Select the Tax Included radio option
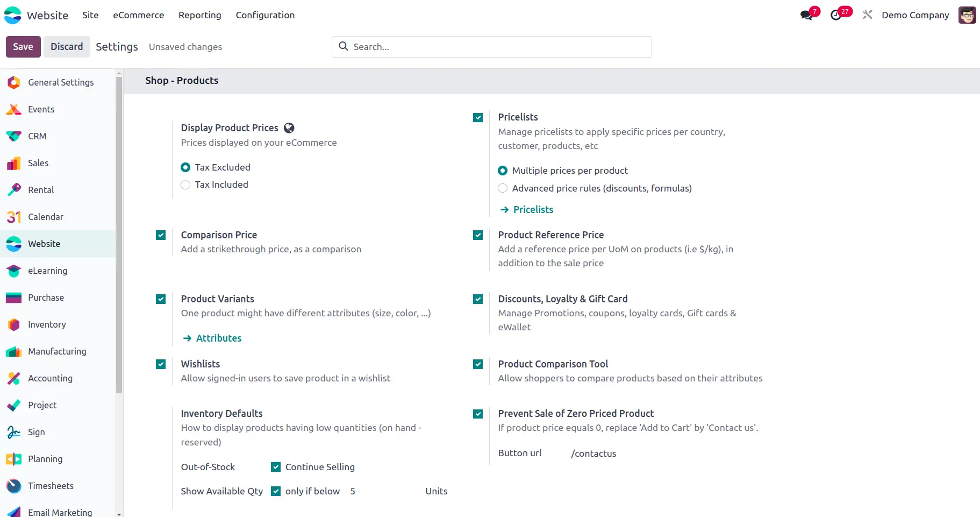This screenshot has height=517, width=980. [x=185, y=185]
